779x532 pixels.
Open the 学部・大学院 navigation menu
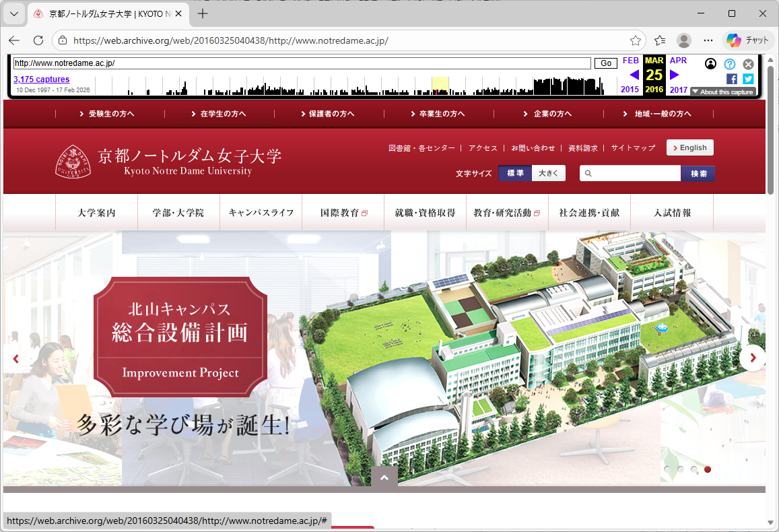pos(178,213)
